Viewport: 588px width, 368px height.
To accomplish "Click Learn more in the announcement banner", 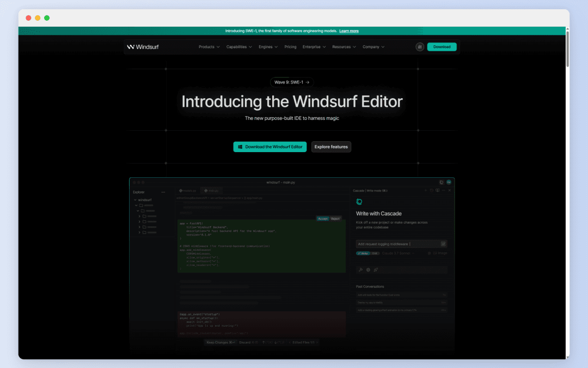I will click(349, 31).
